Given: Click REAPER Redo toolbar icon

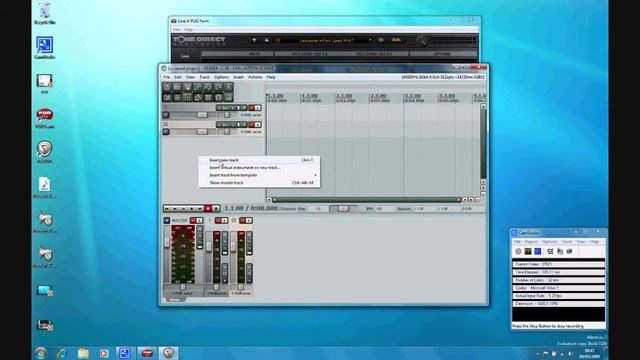Looking at the screenshot, I should pyautogui.click(x=218, y=87).
